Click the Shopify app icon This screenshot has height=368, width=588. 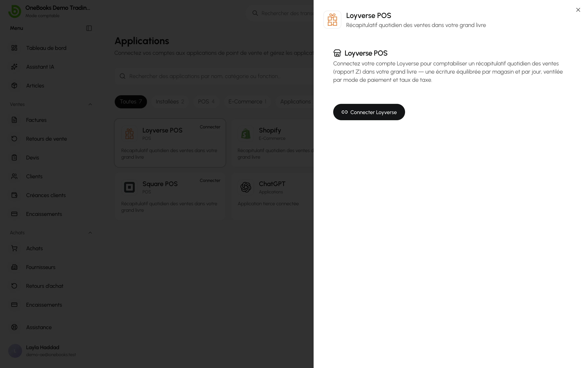tap(246, 134)
